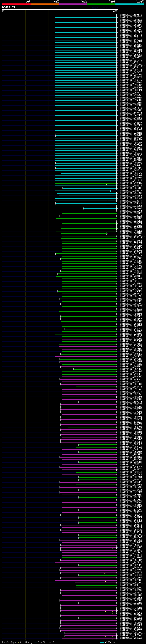This screenshot has height=644, width=146.
Task: Click the short cyan alignment bar for B4UWA9
Action: pyautogui.click(x=100, y=208)
